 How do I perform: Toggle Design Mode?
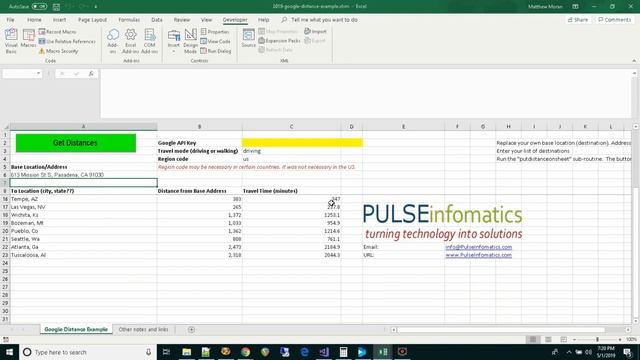click(190, 41)
